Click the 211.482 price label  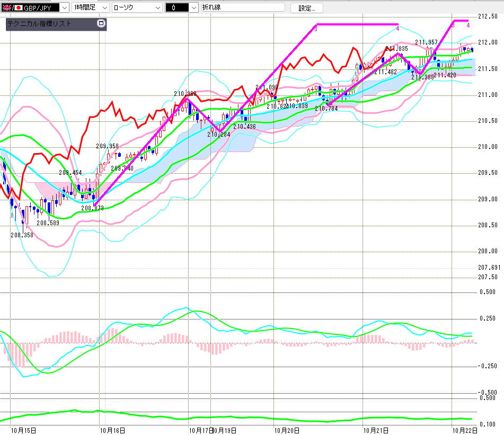pyautogui.click(x=385, y=72)
